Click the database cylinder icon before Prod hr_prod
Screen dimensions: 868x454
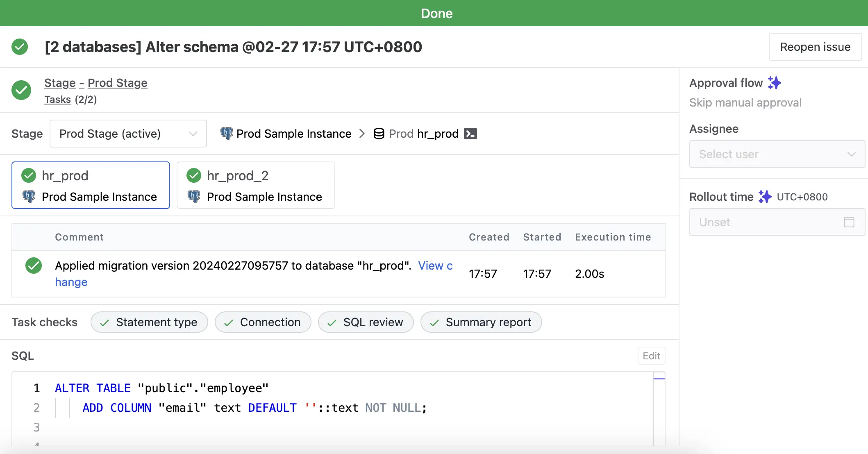379,134
